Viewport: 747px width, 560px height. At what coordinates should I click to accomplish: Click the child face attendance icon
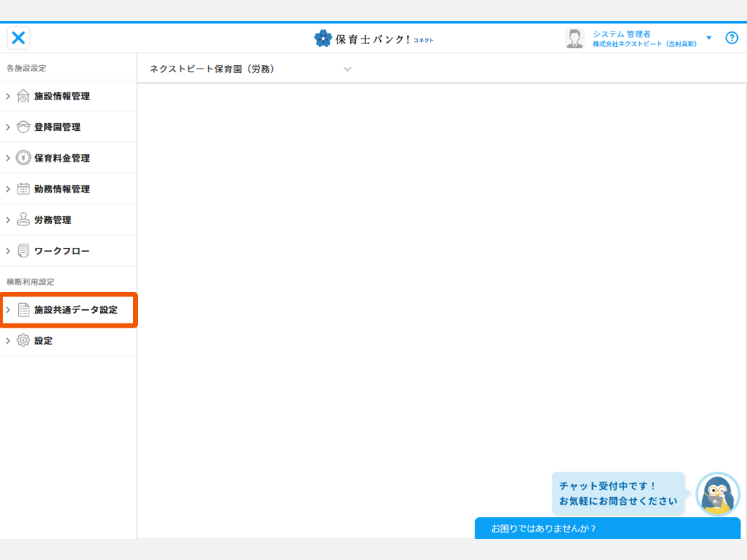click(x=23, y=127)
